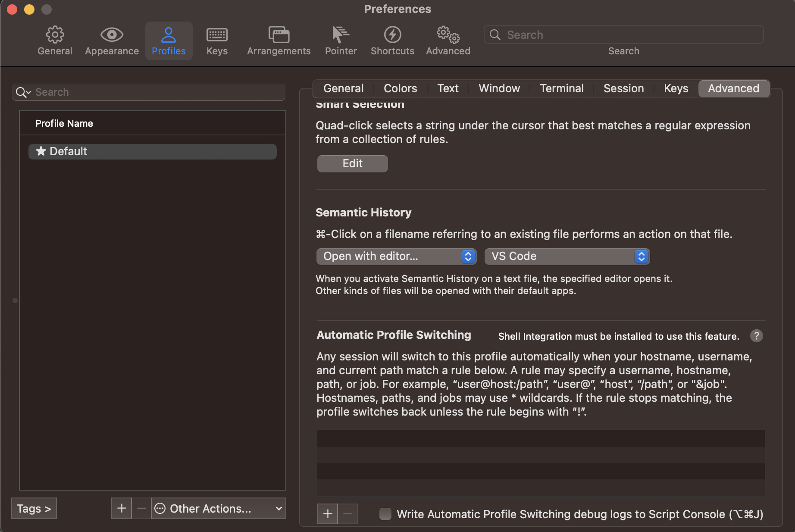This screenshot has width=795, height=532.
Task: Click the star icon beside Default profile
Action: click(x=41, y=151)
